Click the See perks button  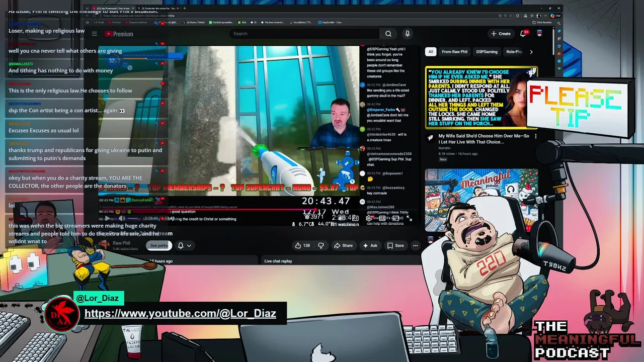click(x=159, y=245)
